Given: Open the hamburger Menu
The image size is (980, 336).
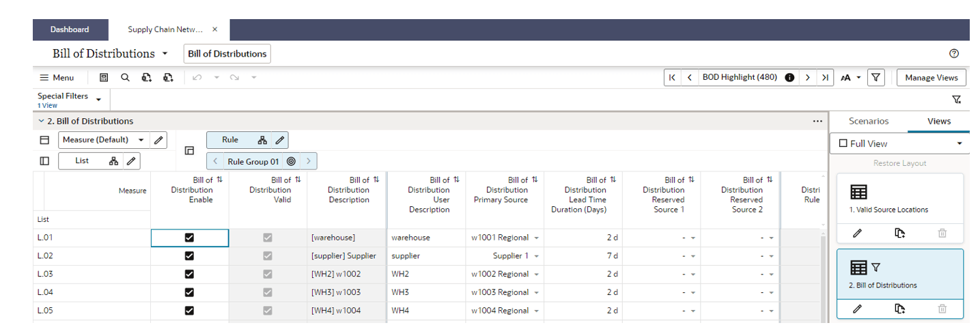Looking at the screenshot, I should click(x=57, y=78).
